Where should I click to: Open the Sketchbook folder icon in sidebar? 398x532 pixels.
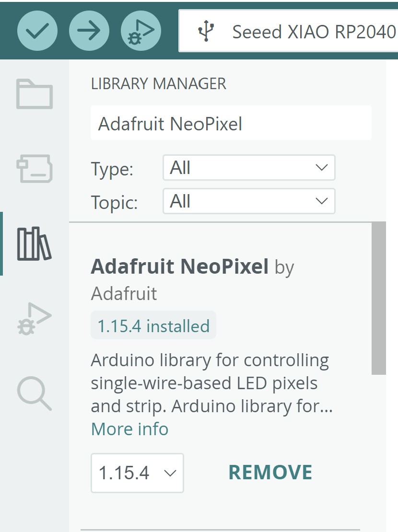click(x=35, y=94)
